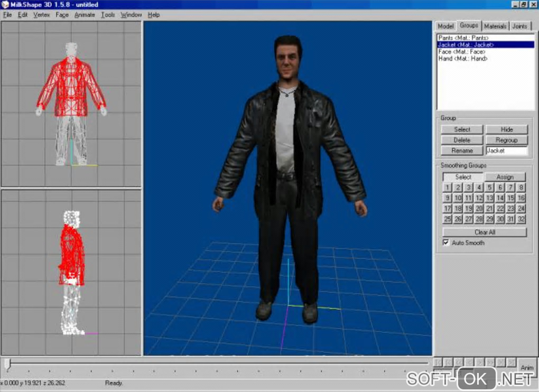Open the Edit menu
This screenshot has width=539, height=392.
pos(22,15)
